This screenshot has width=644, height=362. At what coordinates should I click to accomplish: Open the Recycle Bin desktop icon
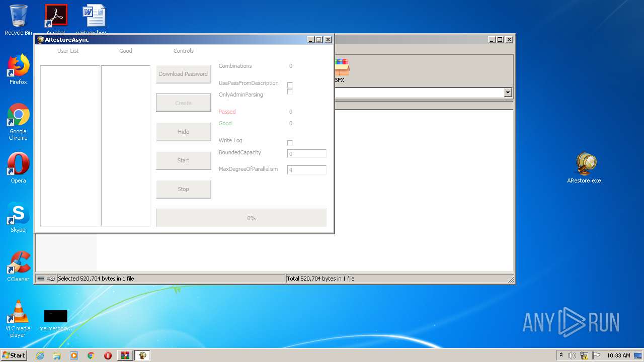point(18,20)
